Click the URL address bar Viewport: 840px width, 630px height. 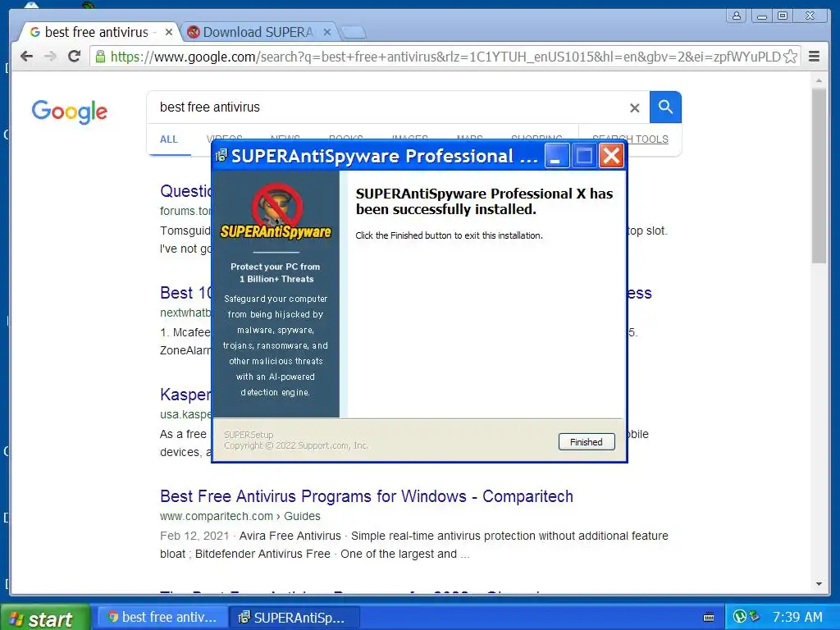445,57
